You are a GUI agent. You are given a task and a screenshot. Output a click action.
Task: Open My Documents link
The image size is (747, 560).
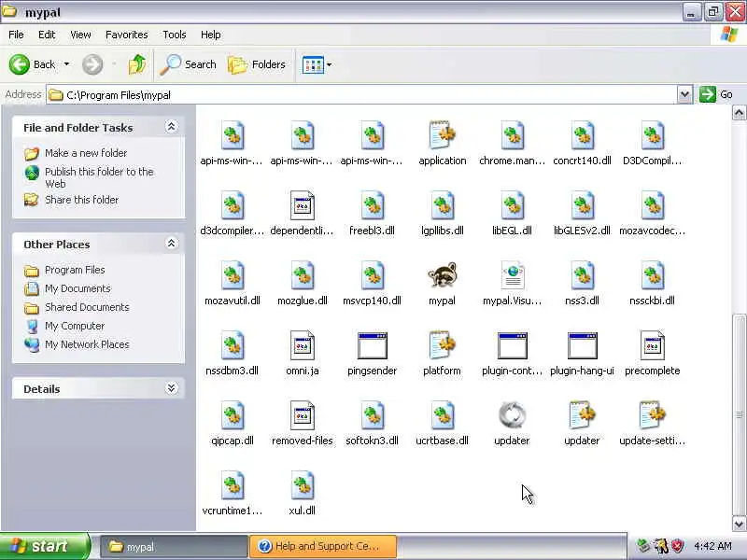(x=78, y=288)
